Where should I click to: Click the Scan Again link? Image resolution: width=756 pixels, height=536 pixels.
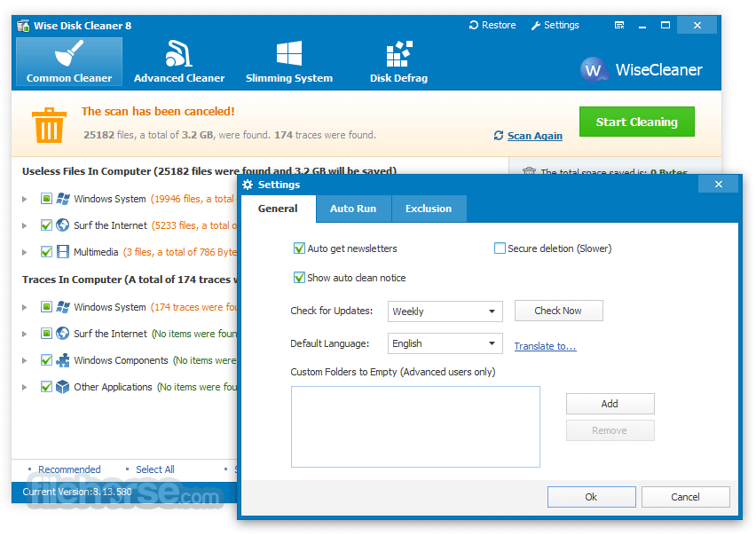tap(535, 136)
